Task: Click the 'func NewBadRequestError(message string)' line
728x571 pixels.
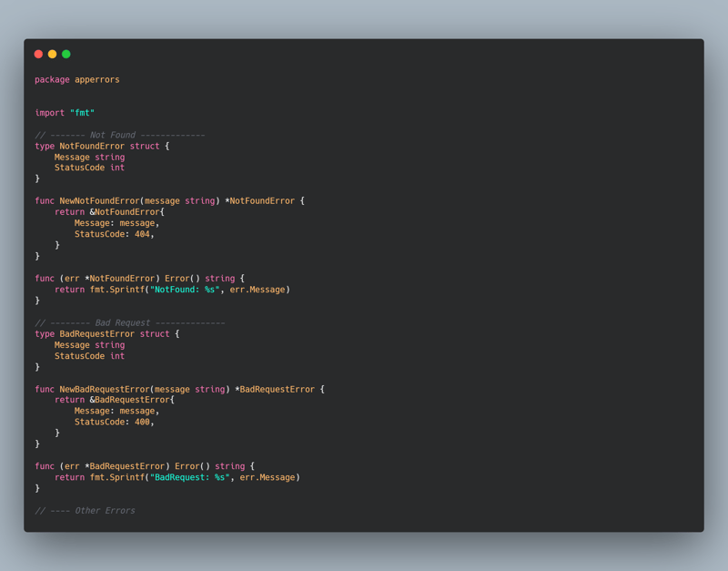Action: tap(179, 390)
